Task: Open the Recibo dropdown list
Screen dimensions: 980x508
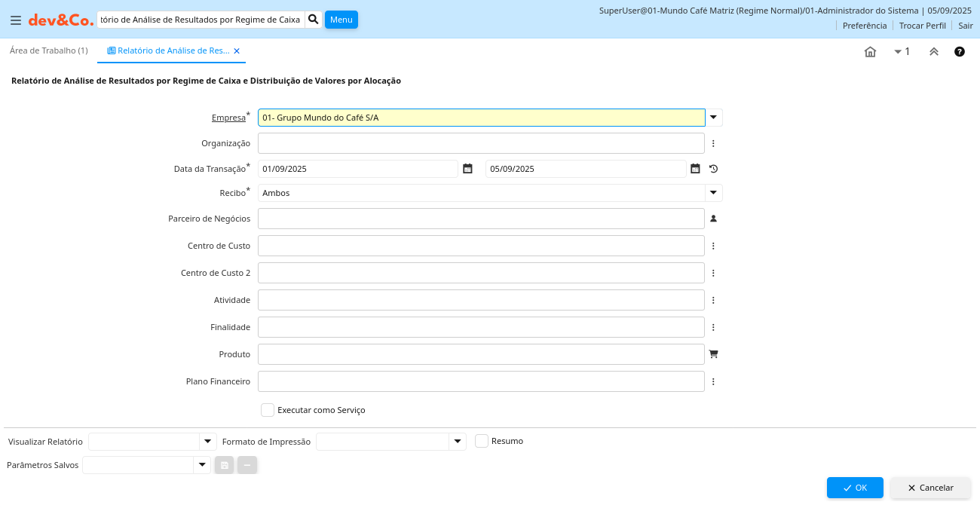Action: (x=714, y=193)
